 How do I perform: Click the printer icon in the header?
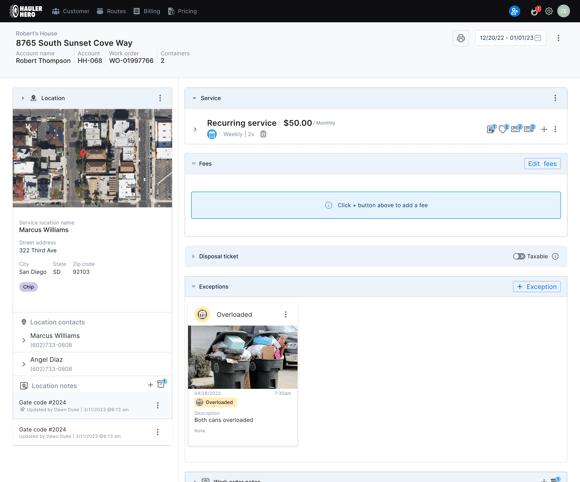click(x=461, y=38)
